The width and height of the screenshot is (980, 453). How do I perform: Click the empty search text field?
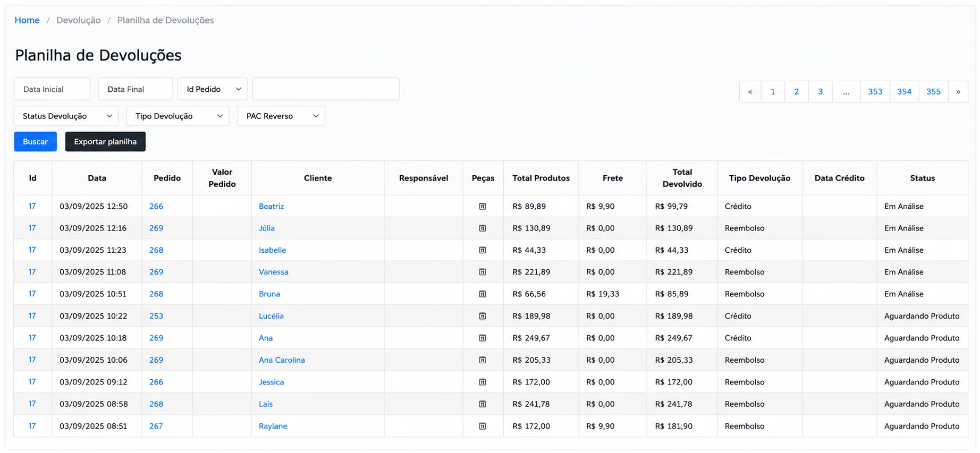(x=326, y=89)
